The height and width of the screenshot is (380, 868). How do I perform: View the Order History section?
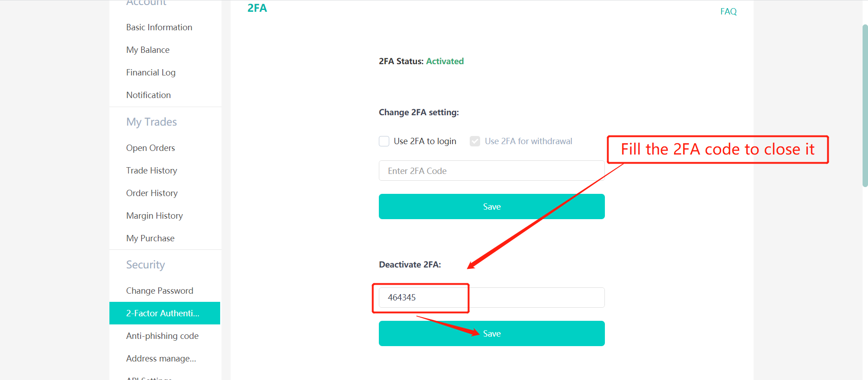152,193
